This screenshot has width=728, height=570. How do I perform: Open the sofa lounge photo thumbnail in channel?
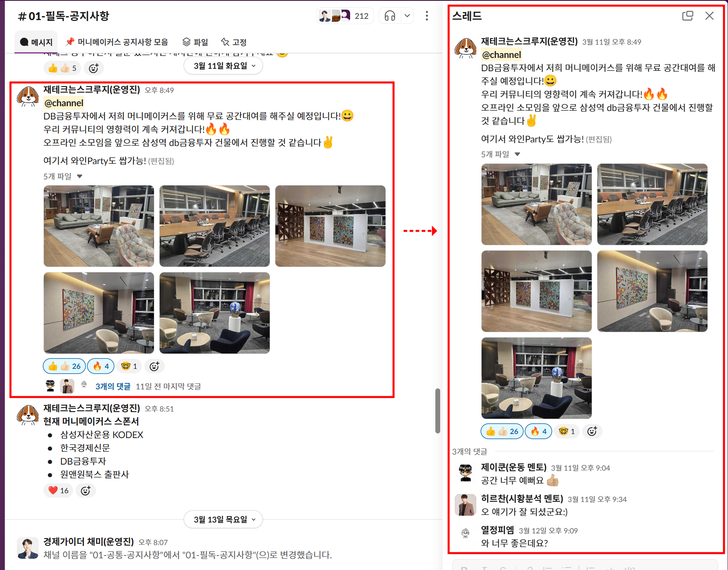99,226
